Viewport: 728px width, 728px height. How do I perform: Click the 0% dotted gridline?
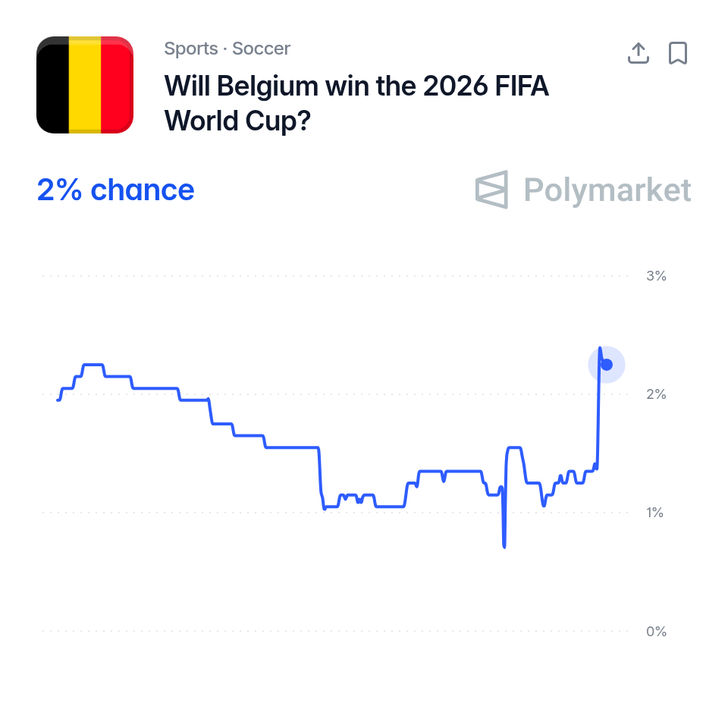click(x=334, y=631)
